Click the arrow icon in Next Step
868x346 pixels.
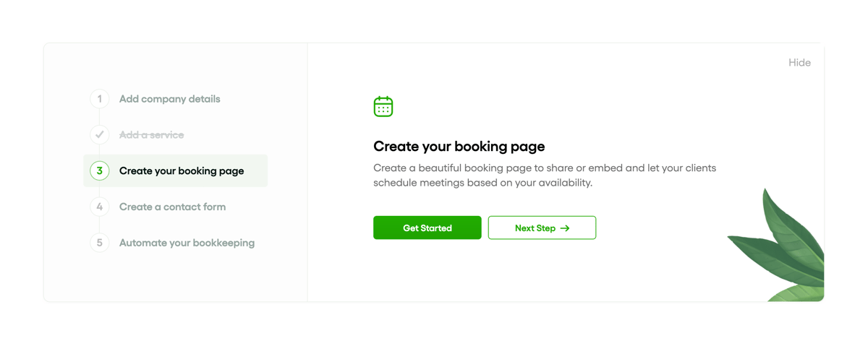pos(565,228)
